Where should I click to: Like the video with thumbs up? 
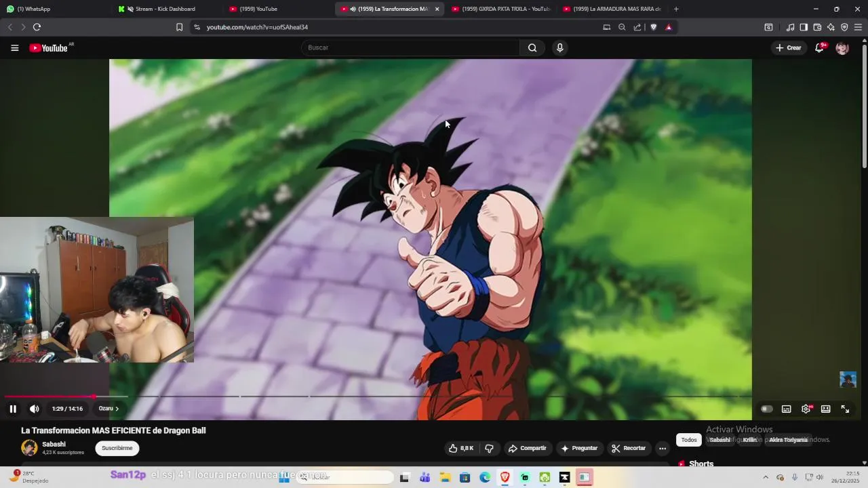(x=461, y=448)
